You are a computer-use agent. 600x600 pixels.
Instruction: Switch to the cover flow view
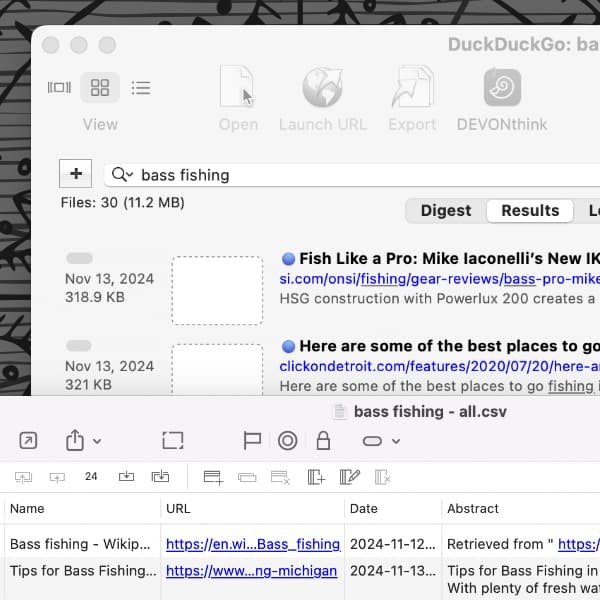point(59,88)
